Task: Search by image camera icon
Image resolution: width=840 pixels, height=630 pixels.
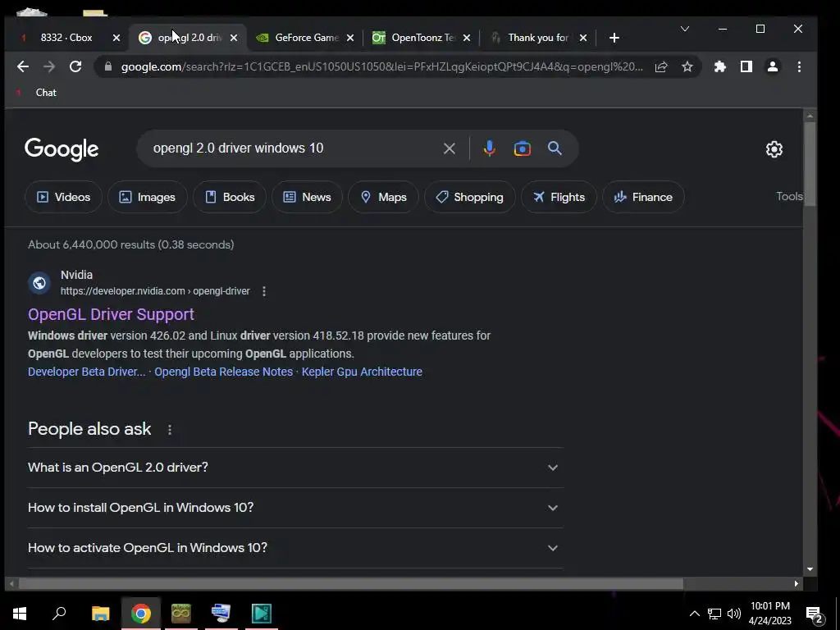Action: 523,148
